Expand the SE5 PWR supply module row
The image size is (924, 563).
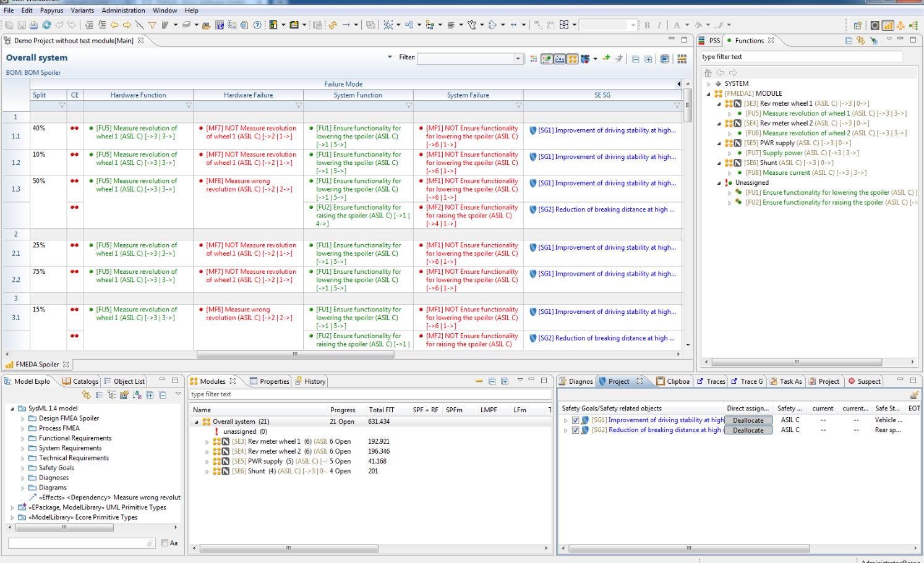click(207, 462)
